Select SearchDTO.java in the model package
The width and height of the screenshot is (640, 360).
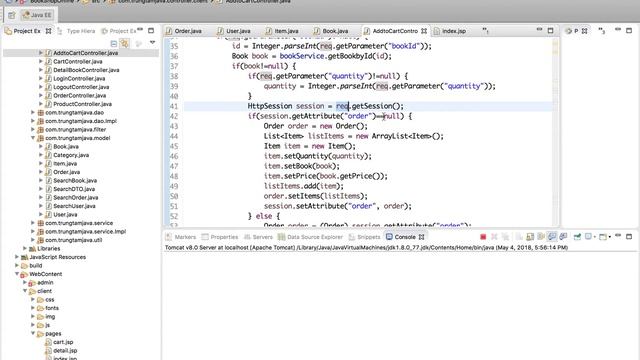click(x=74, y=189)
